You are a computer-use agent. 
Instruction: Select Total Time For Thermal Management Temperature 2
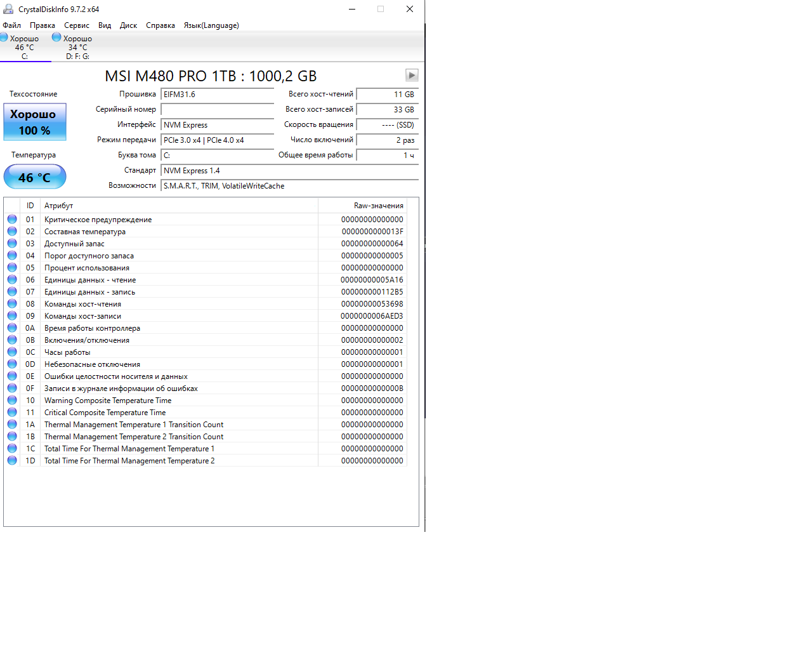click(x=129, y=461)
